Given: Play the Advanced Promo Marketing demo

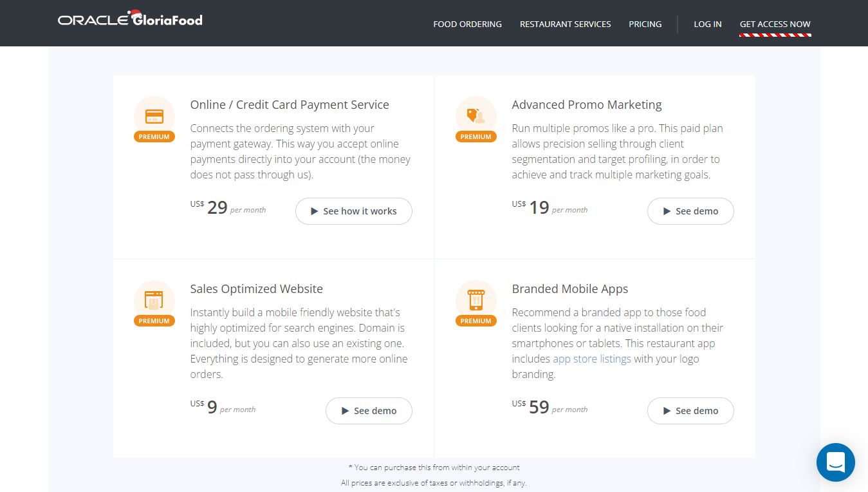Looking at the screenshot, I should pyautogui.click(x=690, y=211).
